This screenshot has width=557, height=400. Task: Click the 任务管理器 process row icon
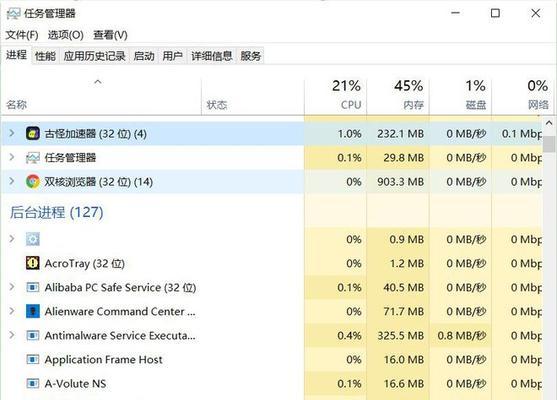(x=33, y=158)
